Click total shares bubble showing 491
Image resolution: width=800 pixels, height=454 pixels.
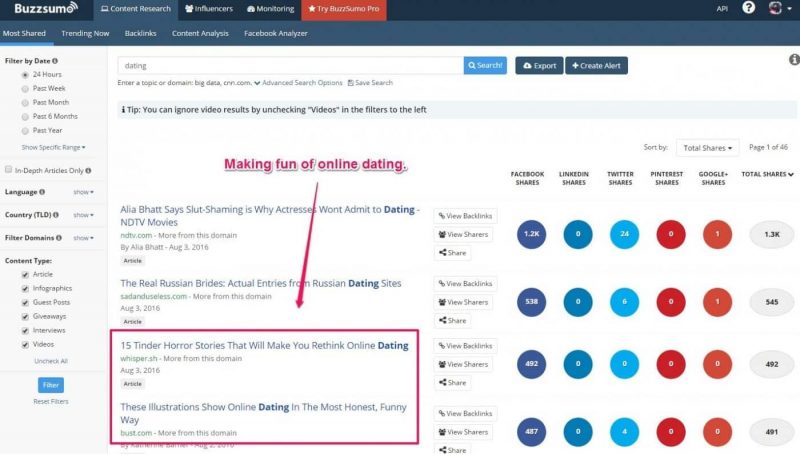click(x=771, y=432)
